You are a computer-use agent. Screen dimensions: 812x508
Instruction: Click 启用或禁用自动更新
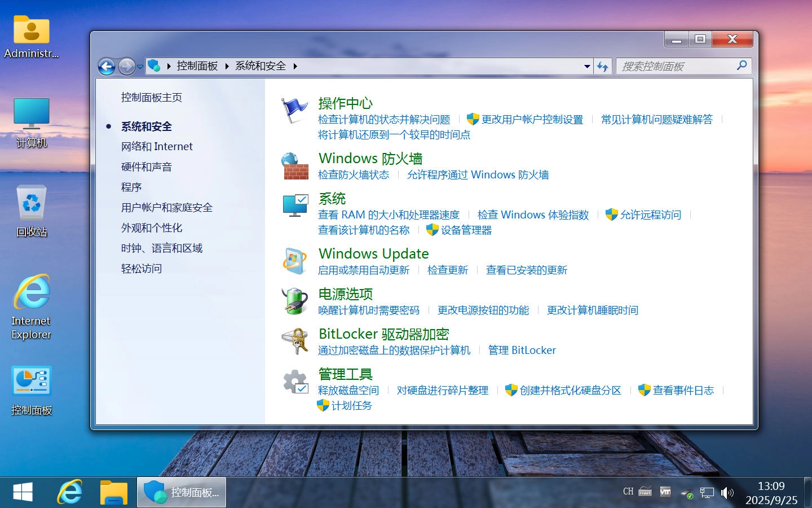[364, 270]
